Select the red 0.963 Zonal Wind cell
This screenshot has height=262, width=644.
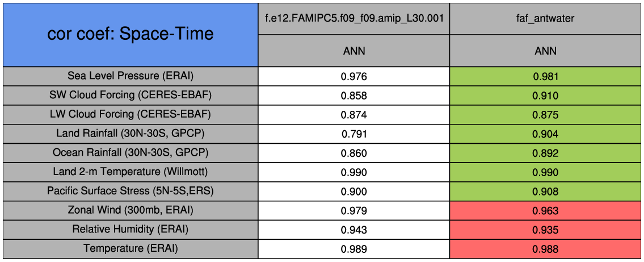point(546,211)
